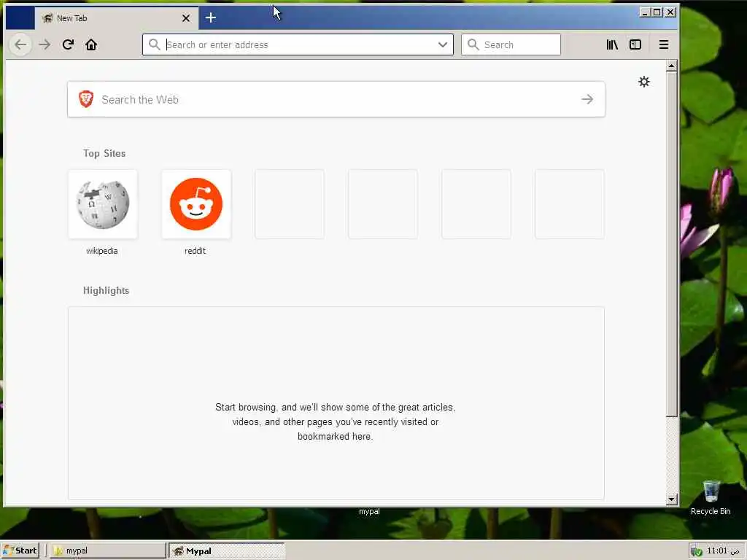Click the Search the Web box
This screenshot has height=560, width=747.
[336, 99]
